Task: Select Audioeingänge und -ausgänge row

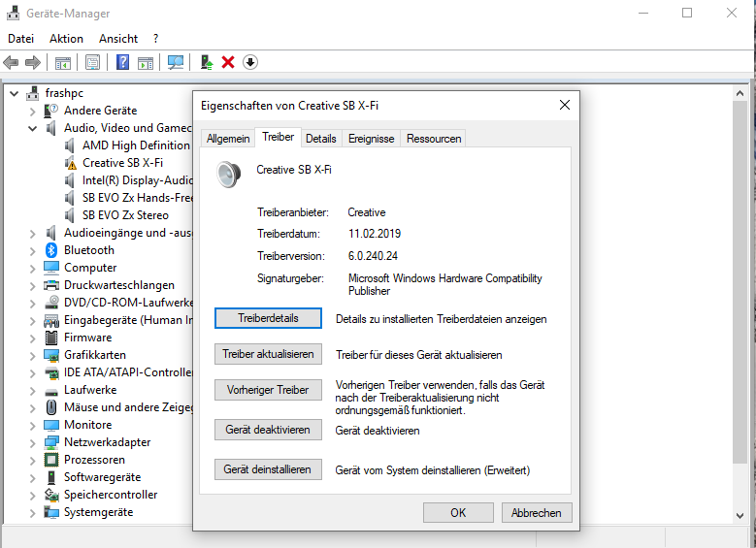Action: (128, 233)
